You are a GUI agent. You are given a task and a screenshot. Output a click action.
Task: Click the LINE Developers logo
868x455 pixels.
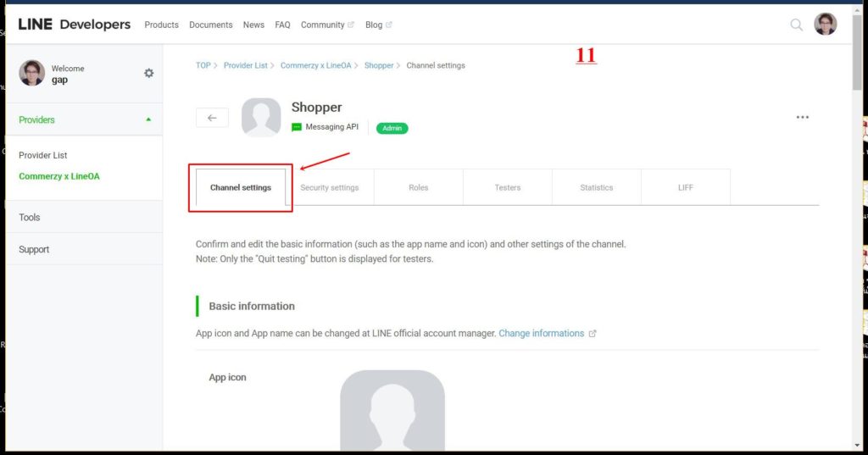[75, 25]
